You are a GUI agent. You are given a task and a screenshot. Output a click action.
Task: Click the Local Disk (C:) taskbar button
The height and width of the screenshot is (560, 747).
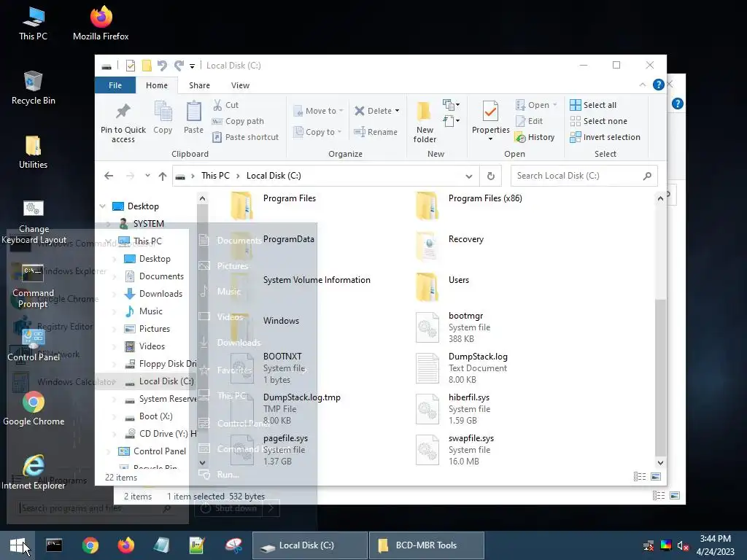309,545
